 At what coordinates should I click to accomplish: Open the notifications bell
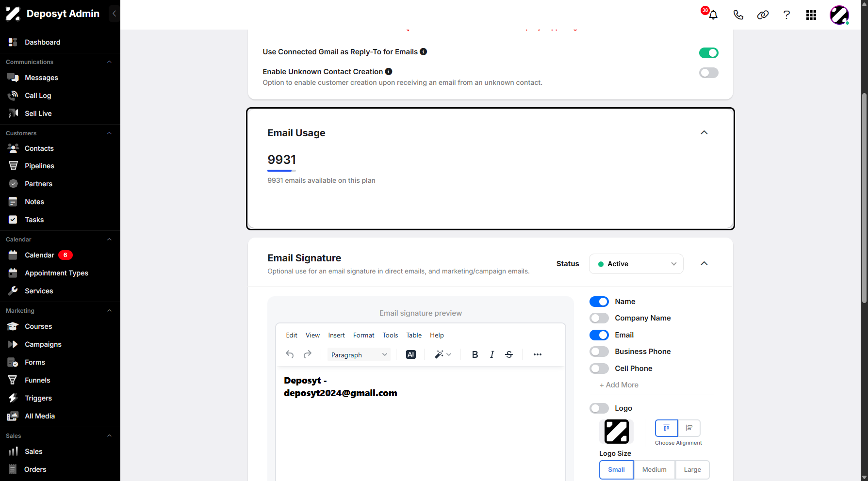713,15
